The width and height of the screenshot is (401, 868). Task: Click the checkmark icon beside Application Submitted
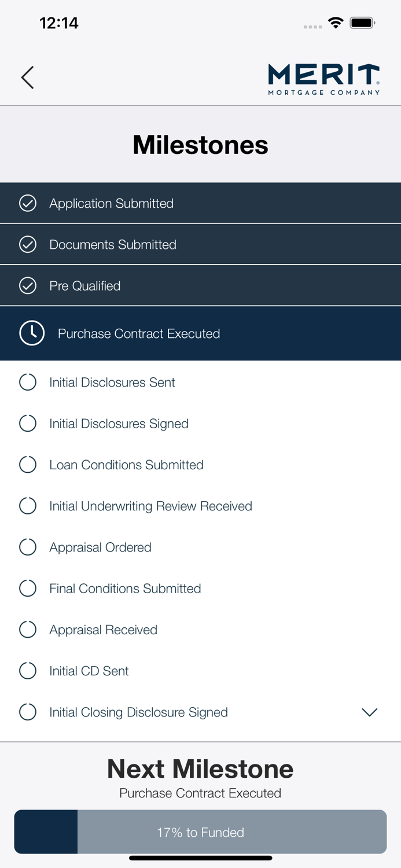tap(27, 203)
